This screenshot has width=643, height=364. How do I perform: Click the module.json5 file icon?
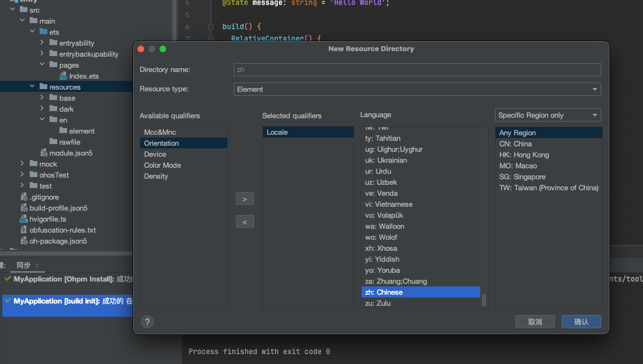(x=44, y=153)
